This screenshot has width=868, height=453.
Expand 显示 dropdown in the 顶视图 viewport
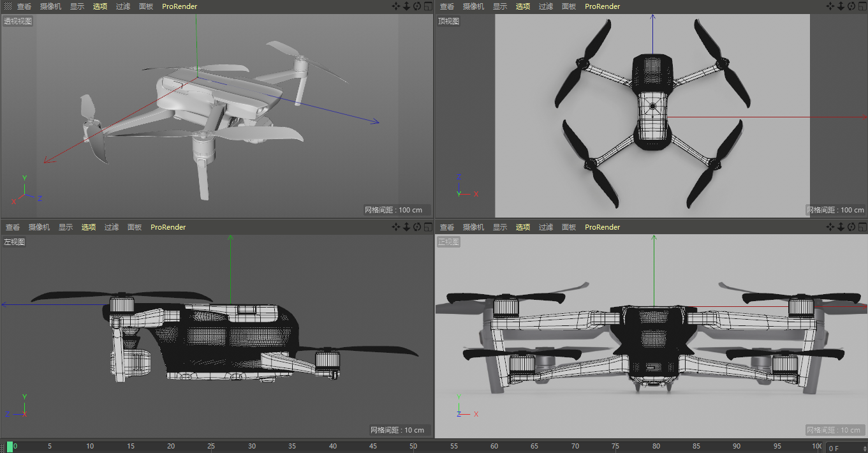pyautogui.click(x=500, y=6)
